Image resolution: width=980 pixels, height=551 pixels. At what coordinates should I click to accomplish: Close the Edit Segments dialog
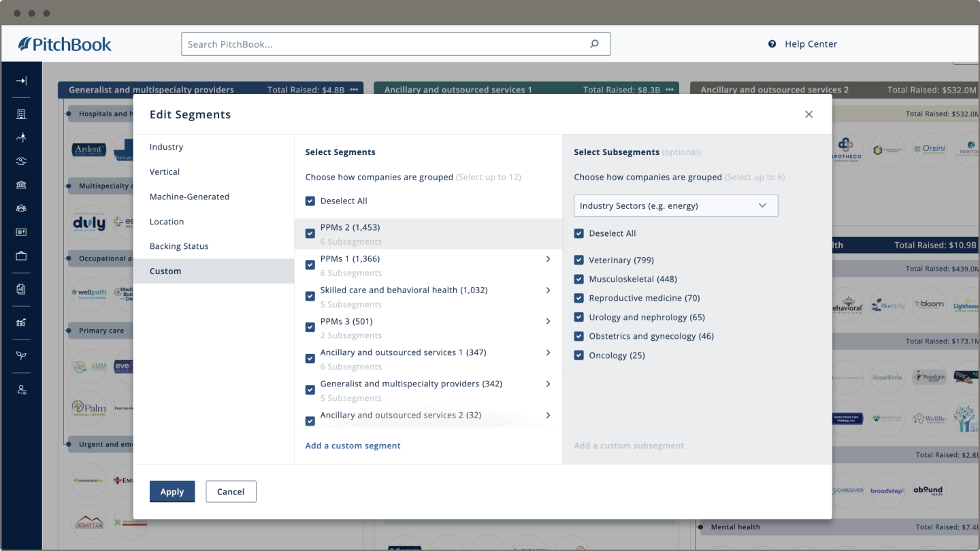808,114
